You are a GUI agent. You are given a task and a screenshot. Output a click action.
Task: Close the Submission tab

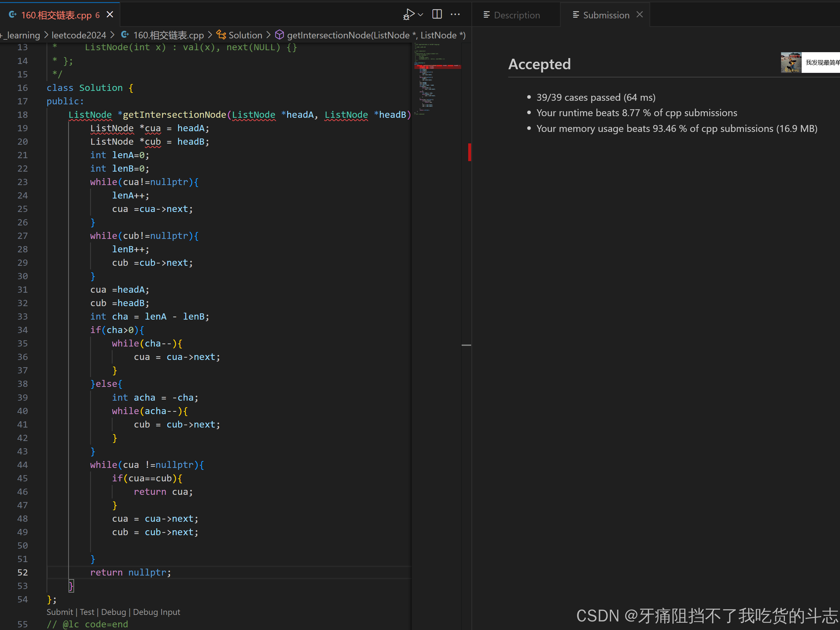[x=639, y=14]
